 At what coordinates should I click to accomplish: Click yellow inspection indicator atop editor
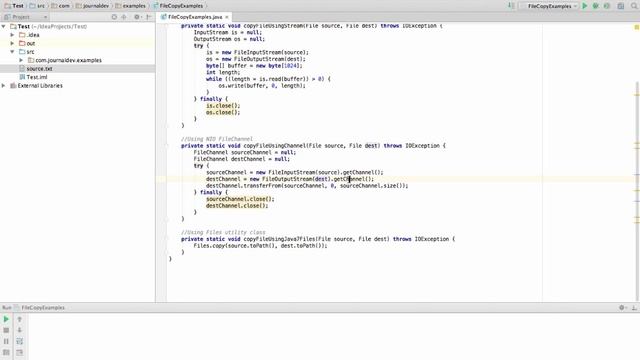pos(636,27)
